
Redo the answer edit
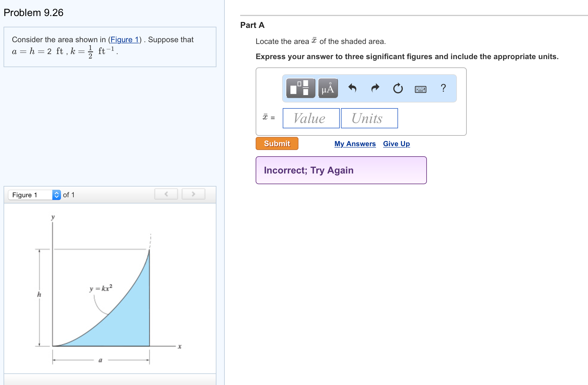[x=375, y=88]
